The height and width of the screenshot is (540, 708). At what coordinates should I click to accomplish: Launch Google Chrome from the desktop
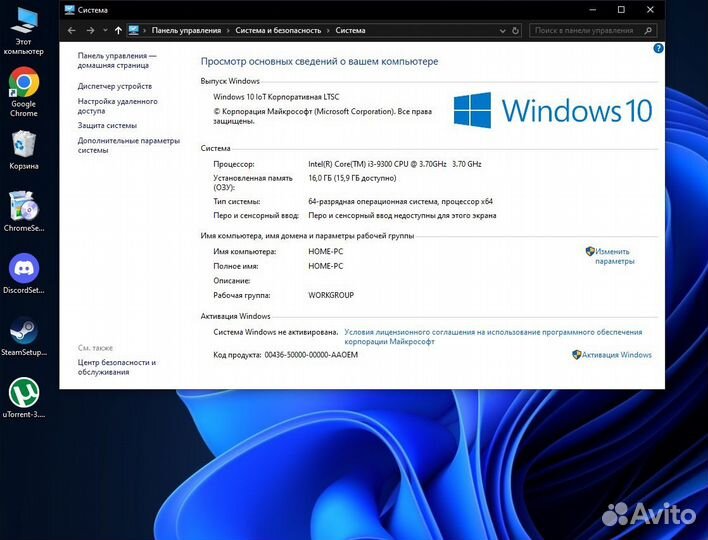23,92
